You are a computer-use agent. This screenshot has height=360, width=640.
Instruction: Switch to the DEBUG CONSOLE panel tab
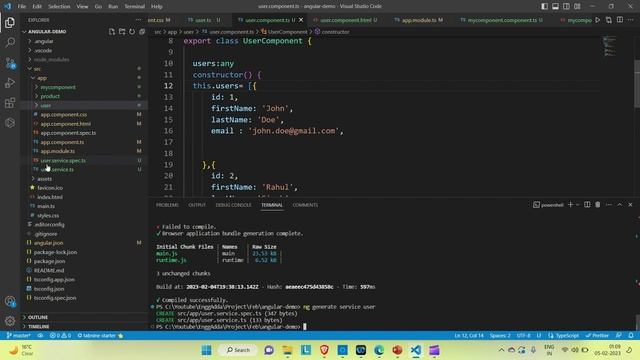pos(233,205)
